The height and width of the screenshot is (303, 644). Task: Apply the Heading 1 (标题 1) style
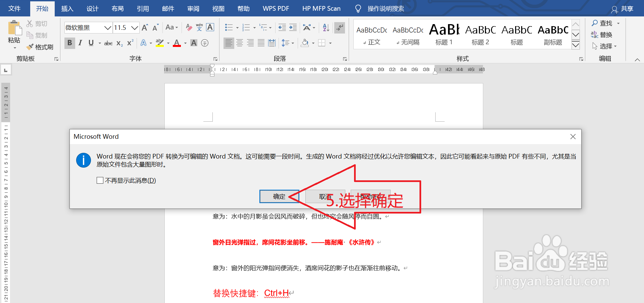click(x=444, y=35)
